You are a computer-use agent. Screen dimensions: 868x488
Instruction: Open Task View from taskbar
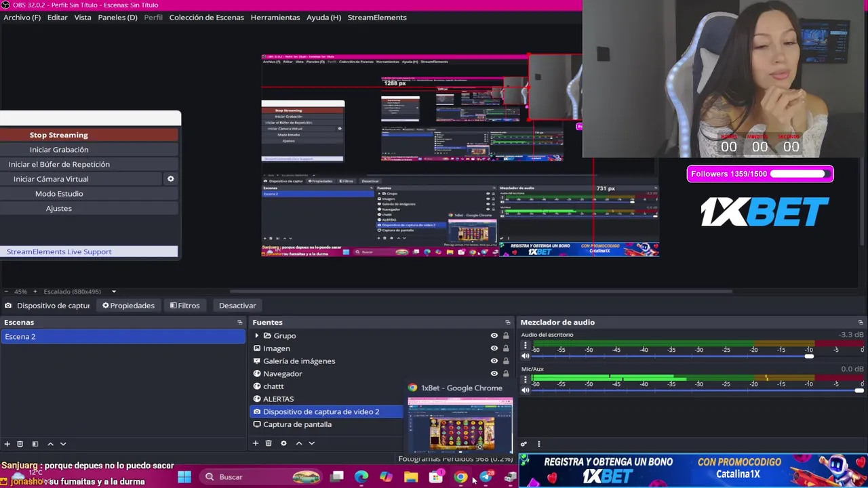tap(337, 477)
